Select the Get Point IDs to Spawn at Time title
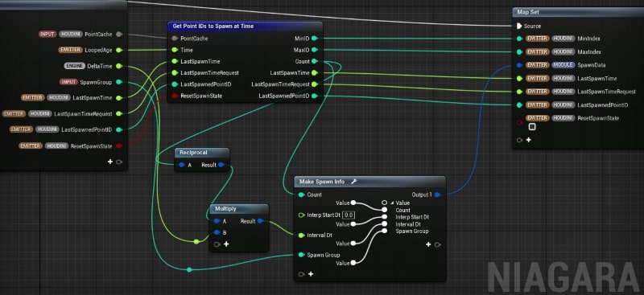The image size is (644, 295). tap(213, 26)
